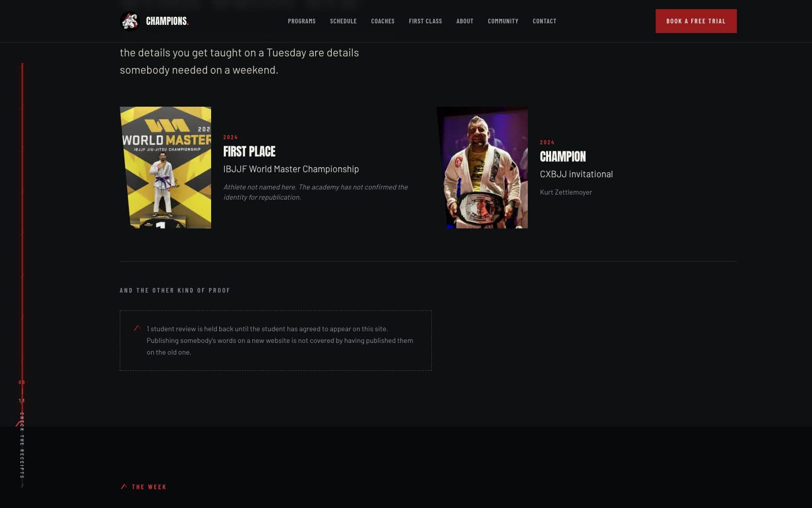The image size is (812, 508).
Task: Click 'And the other kind of proof' label
Action: [x=175, y=291]
